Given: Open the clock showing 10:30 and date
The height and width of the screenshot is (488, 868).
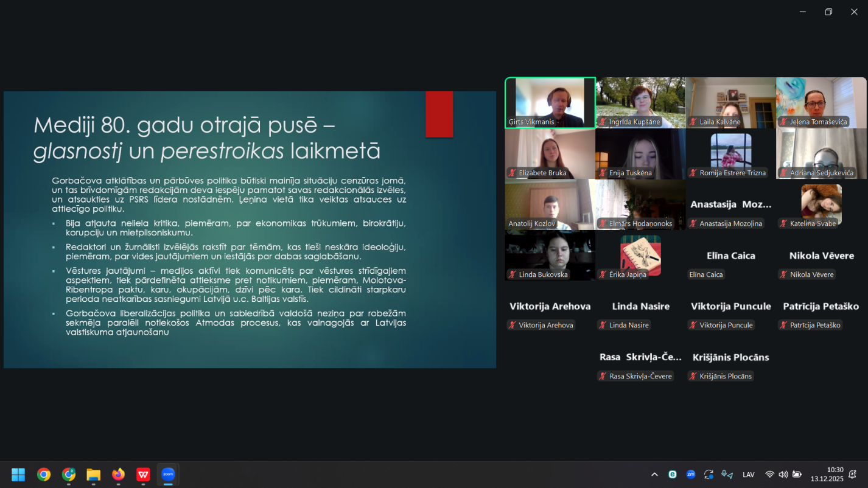Looking at the screenshot, I should pos(827,475).
